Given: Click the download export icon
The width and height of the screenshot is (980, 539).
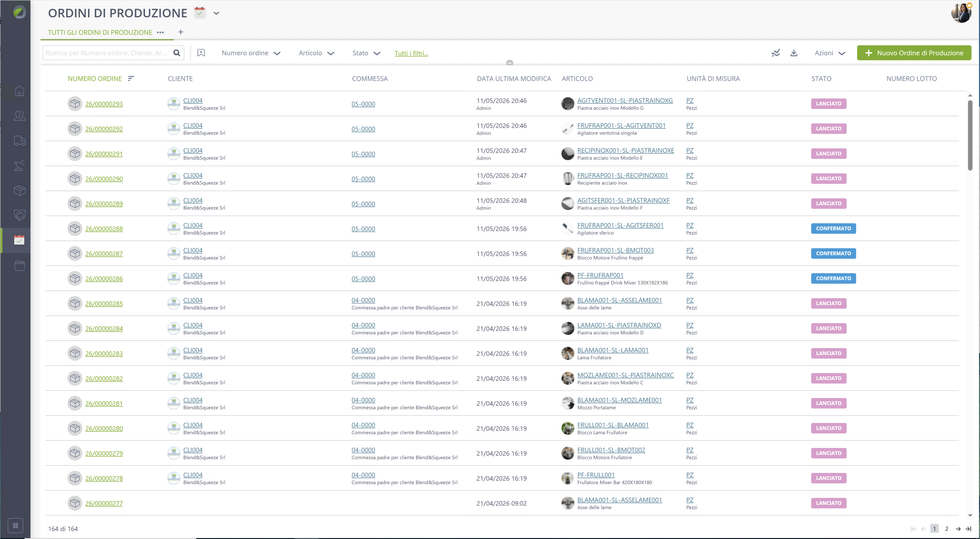Looking at the screenshot, I should tap(794, 53).
